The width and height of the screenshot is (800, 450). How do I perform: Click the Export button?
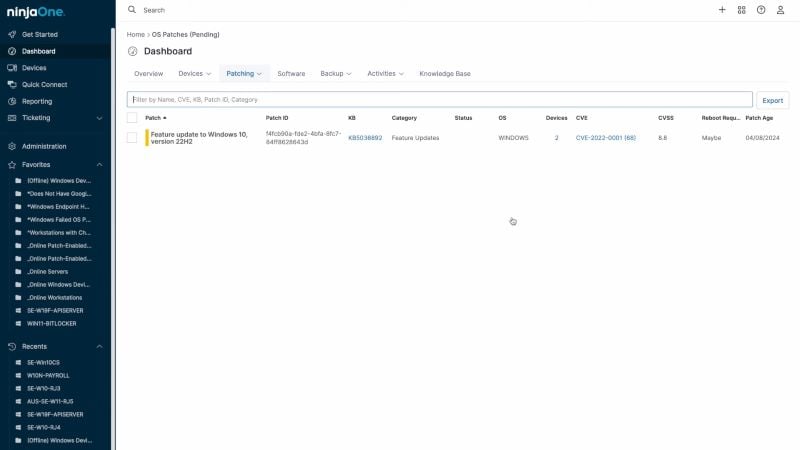772,101
